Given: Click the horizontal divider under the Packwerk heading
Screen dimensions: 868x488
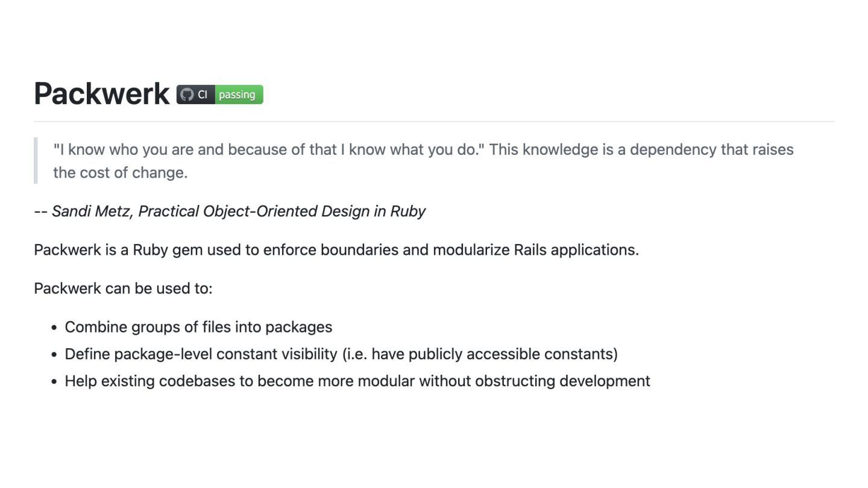Looking at the screenshot, I should click(x=434, y=122).
